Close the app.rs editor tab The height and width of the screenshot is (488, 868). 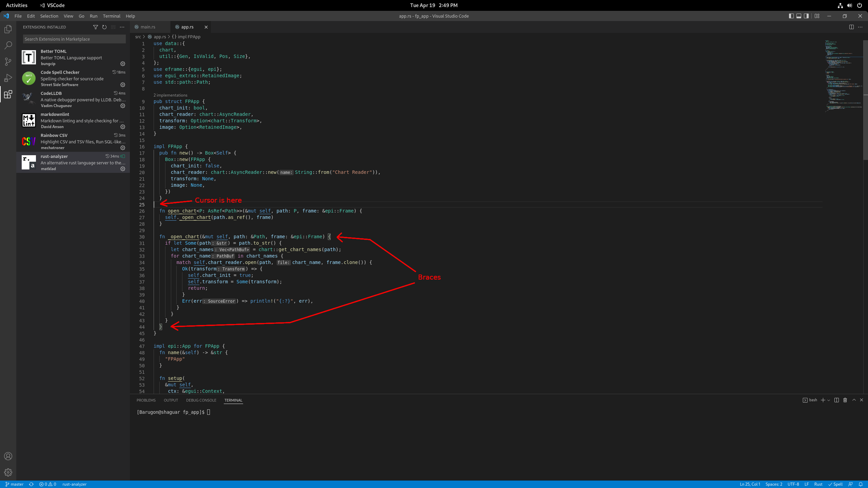click(x=206, y=27)
